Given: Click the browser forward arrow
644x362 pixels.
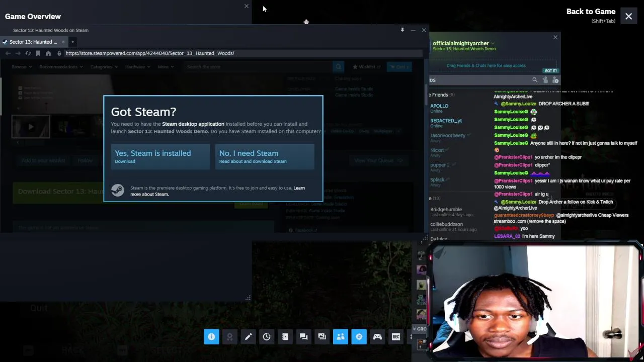Looking at the screenshot, I should click(18, 53).
